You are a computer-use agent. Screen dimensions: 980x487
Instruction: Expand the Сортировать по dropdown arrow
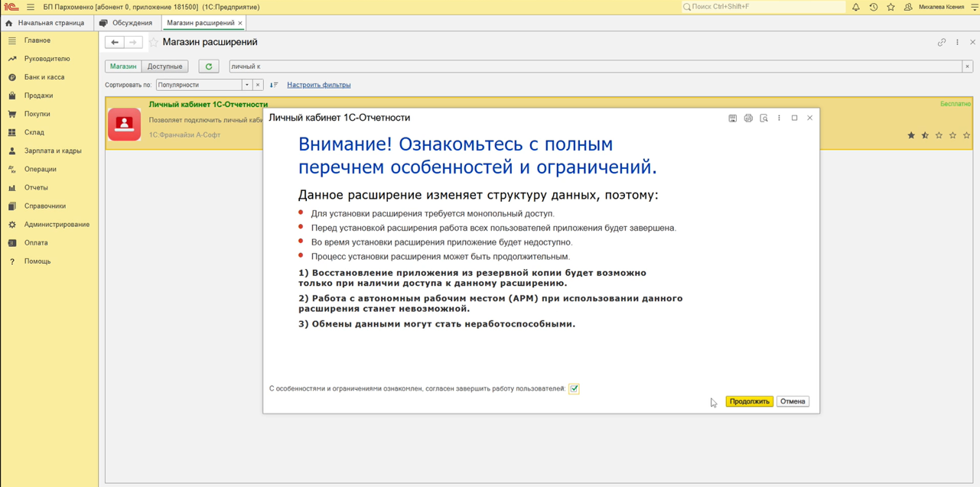coord(247,85)
